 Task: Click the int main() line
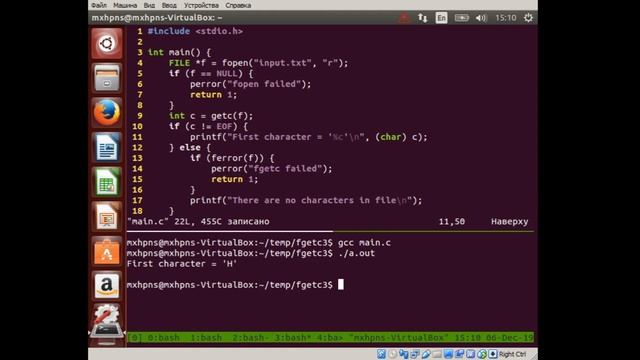pos(179,52)
